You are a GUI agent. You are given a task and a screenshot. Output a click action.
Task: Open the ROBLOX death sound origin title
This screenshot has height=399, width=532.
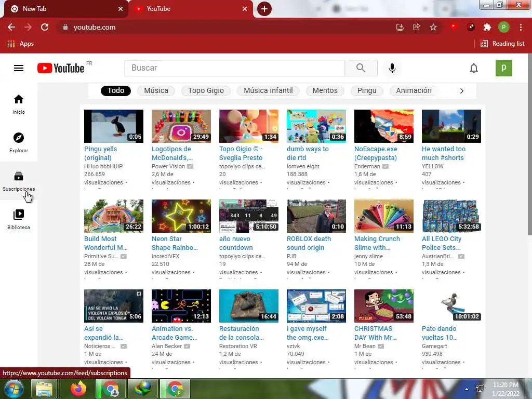click(309, 243)
